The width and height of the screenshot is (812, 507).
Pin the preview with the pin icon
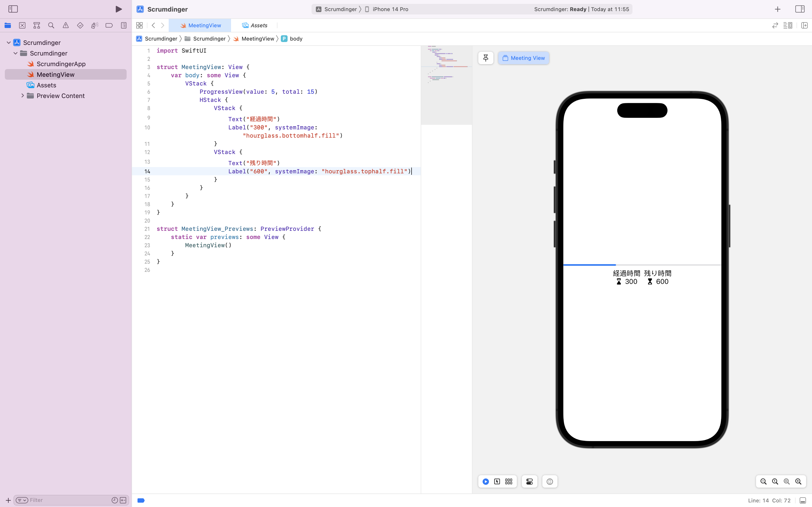pos(486,58)
